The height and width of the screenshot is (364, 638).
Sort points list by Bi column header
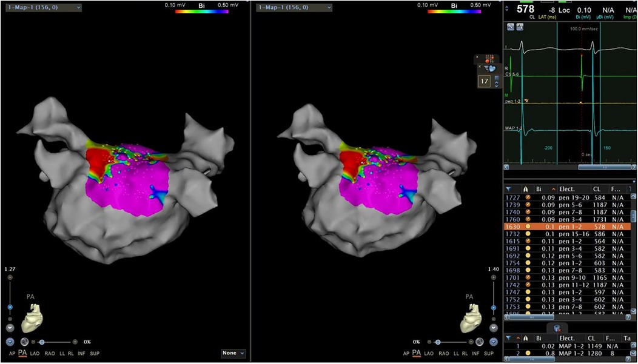point(545,189)
